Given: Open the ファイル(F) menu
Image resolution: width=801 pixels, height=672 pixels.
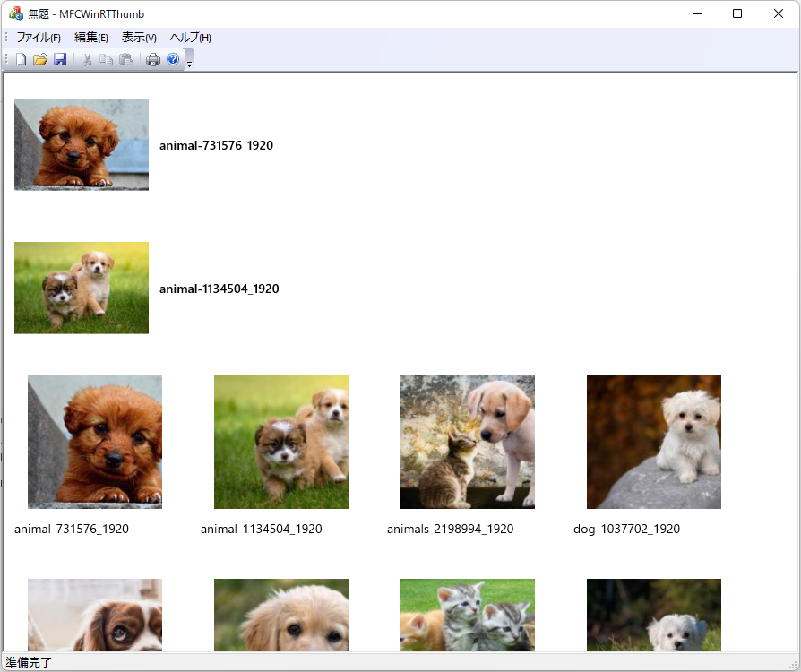Looking at the screenshot, I should pyautogui.click(x=39, y=38).
